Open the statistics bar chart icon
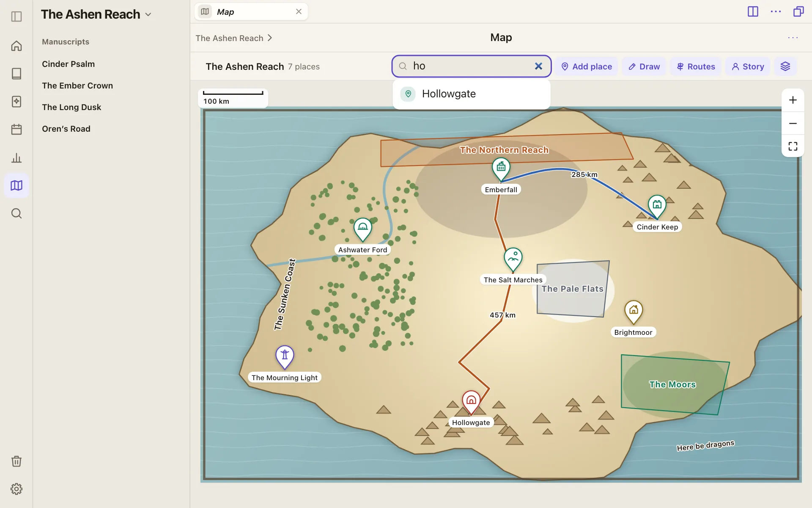Viewport: 812px width, 508px height. click(16, 158)
